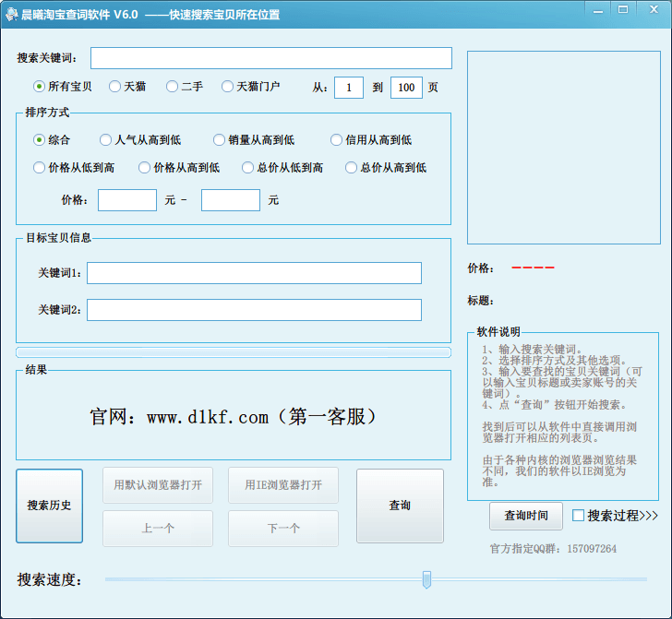Image resolution: width=672 pixels, height=619 pixels.
Task: Select 天猫门户 radio button
Action: (x=227, y=87)
